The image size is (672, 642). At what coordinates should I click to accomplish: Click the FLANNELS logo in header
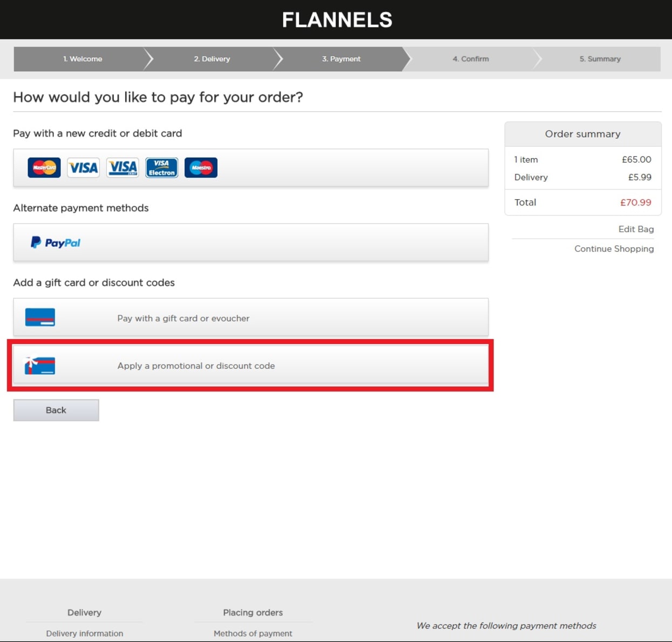pos(337,20)
